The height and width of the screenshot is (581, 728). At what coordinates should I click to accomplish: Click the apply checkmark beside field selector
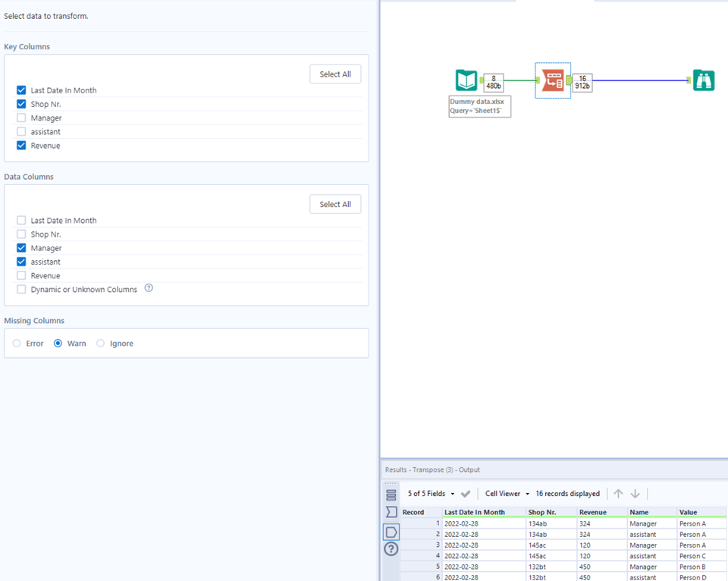tap(466, 494)
